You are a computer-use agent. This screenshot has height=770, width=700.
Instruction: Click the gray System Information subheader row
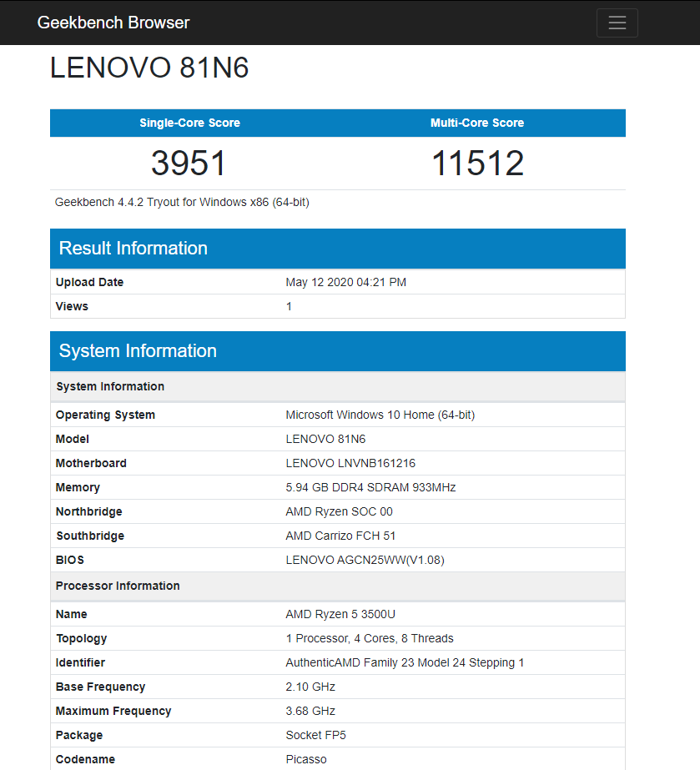[x=337, y=386]
